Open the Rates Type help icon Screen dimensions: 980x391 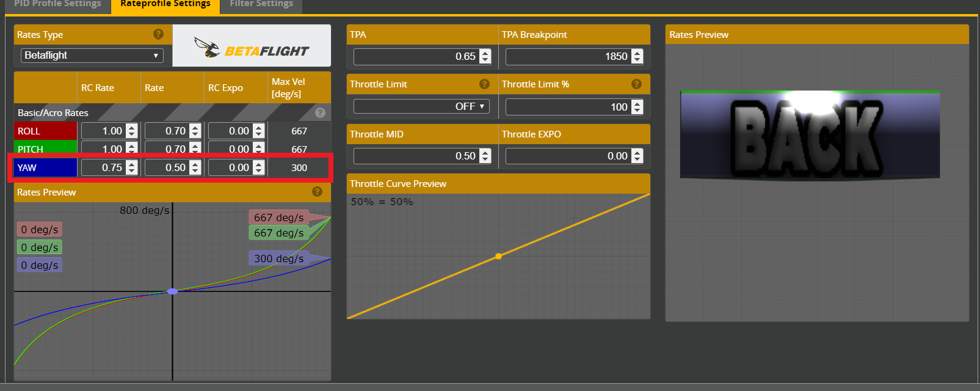coord(158,34)
